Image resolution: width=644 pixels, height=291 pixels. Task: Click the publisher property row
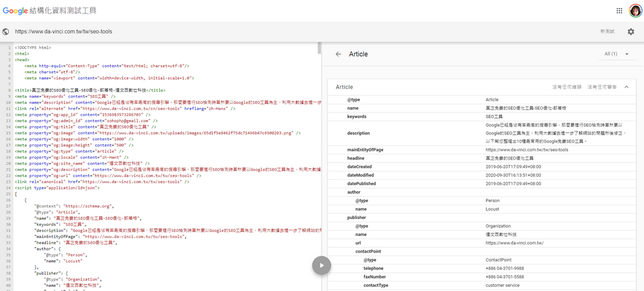(481, 218)
